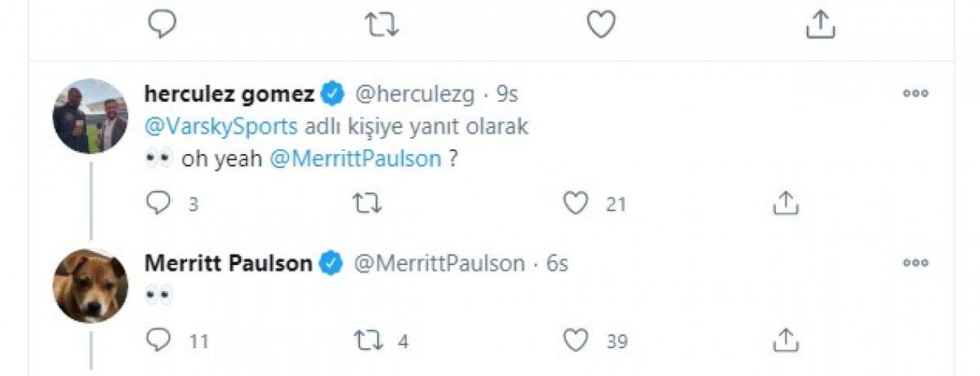Screen dimensions: 980x376
Task: Open the @VarskySports mention link
Action: click(221, 127)
